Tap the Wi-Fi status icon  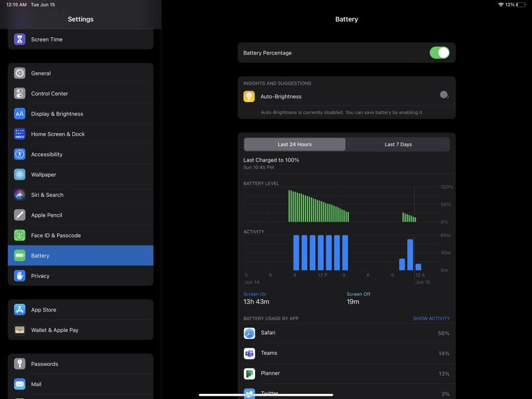click(x=501, y=5)
